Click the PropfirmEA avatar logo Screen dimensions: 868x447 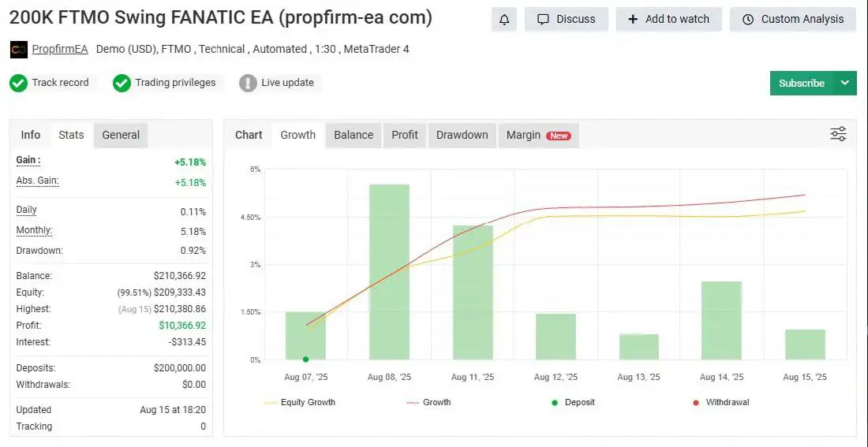click(x=19, y=50)
